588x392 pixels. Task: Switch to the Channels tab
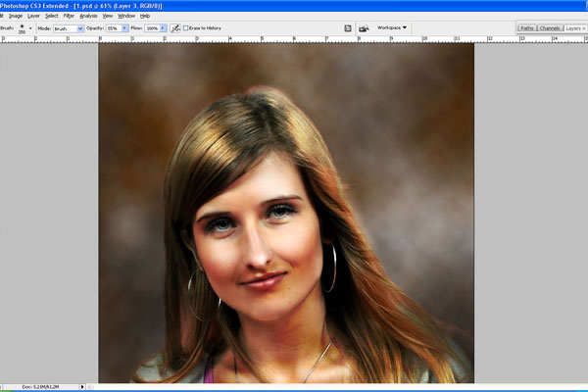click(x=551, y=29)
